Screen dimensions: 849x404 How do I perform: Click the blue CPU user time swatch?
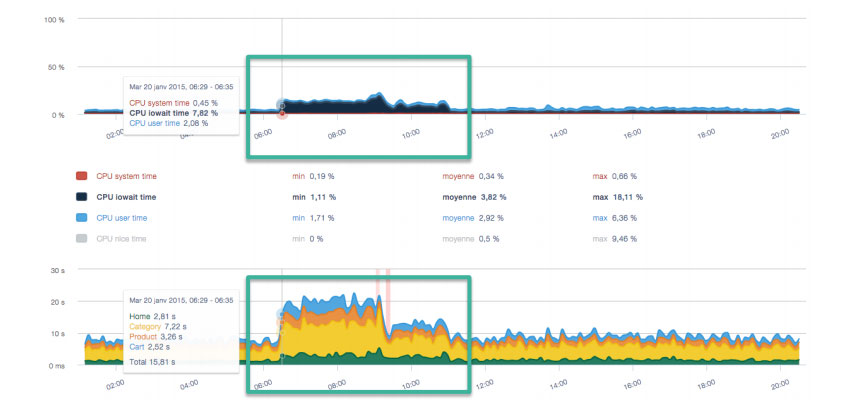click(x=82, y=218)
